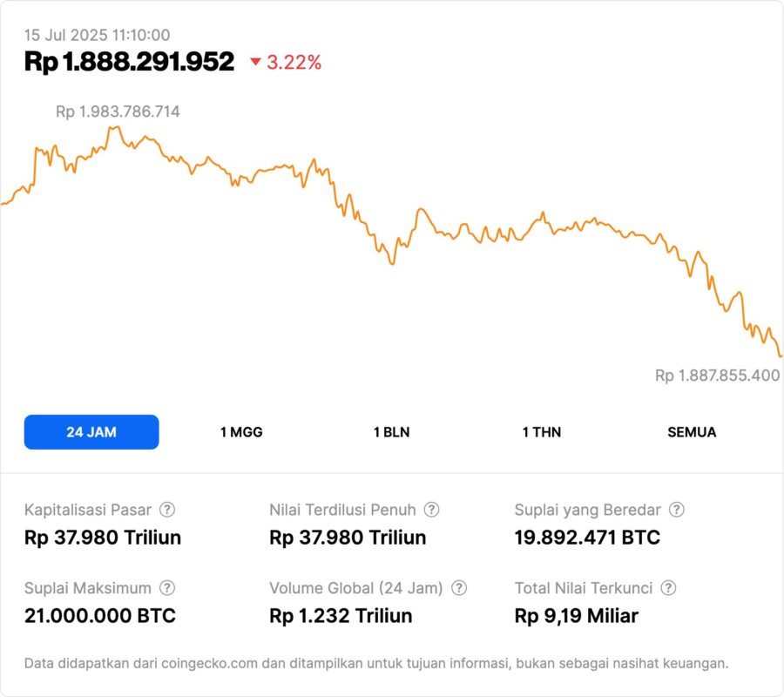Open the Volume Global (24 Jam) info icon

click(x=459, y=588)
